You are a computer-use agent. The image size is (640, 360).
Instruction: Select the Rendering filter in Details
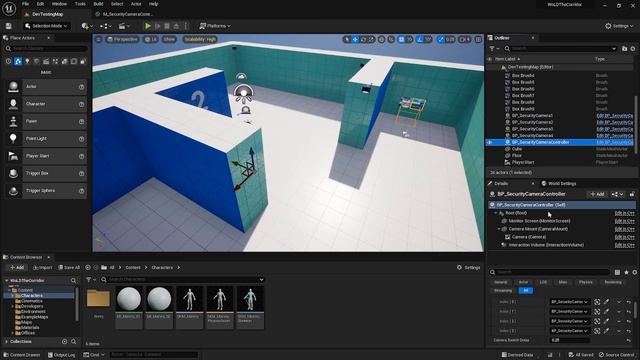(613, 282)
